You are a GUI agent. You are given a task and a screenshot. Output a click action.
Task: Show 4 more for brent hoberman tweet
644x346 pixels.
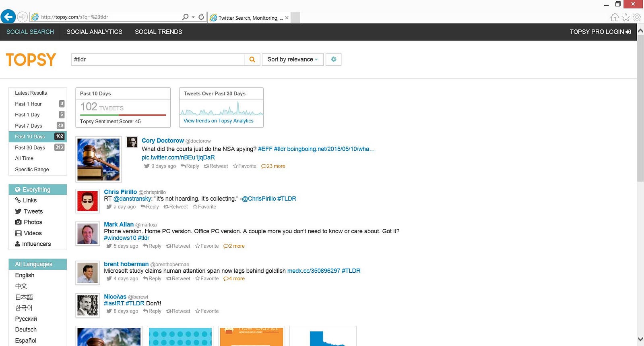[x=234, y=279]
